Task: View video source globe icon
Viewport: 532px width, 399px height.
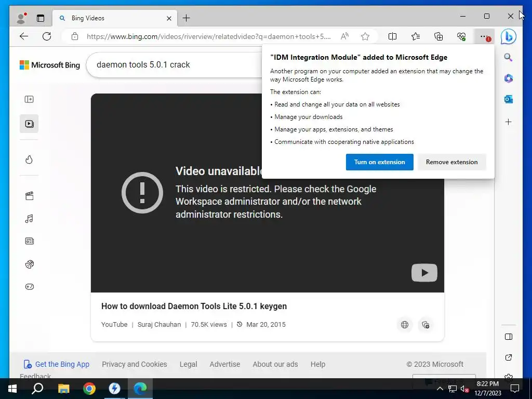Action: click(x=404, y=325)
